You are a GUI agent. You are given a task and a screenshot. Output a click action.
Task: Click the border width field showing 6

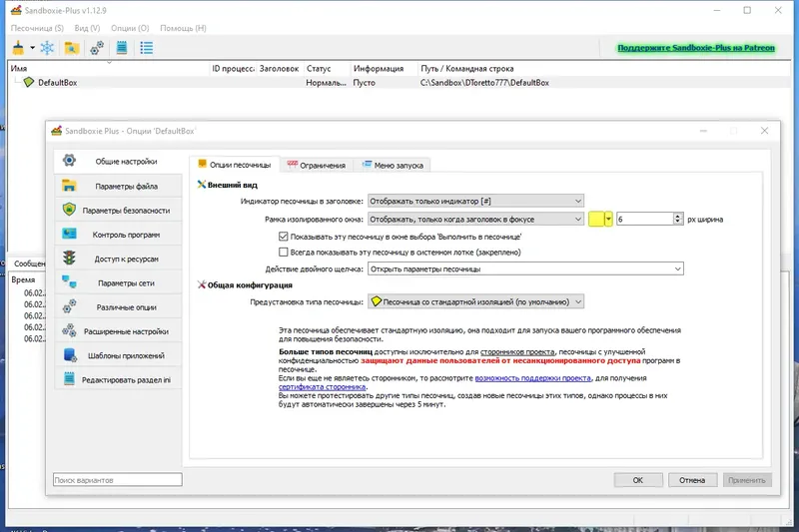point(644,219)
